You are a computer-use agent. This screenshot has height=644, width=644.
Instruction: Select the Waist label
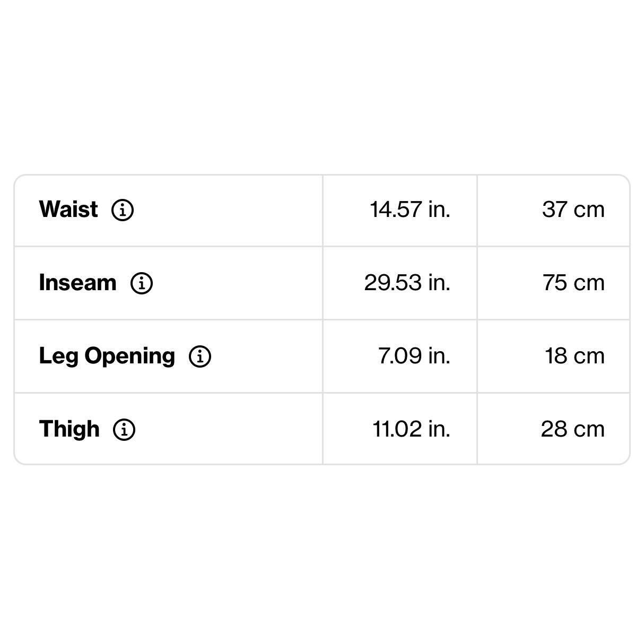point(68,210)
